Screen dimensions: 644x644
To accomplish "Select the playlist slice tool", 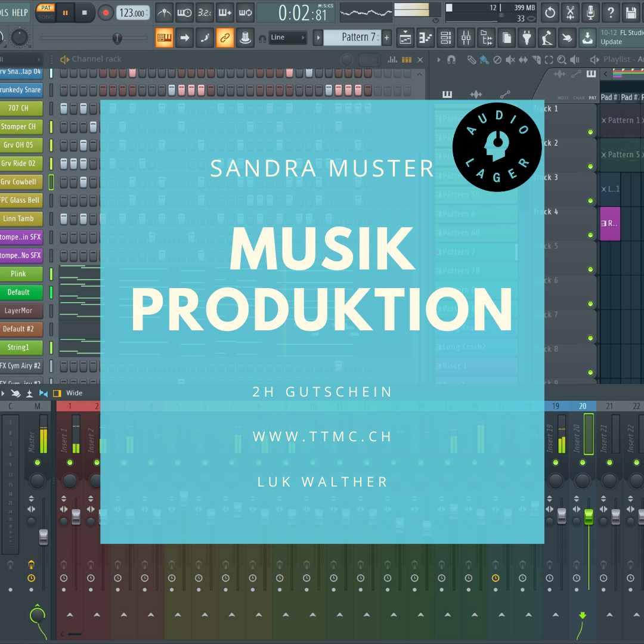I will (x=536, y=60).
